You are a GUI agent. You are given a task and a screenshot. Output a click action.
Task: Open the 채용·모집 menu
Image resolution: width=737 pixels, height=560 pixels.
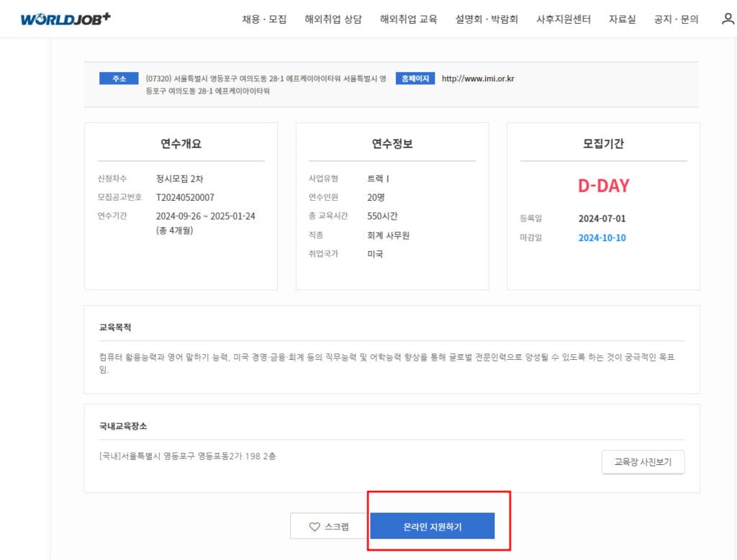[x=263, y=20]
